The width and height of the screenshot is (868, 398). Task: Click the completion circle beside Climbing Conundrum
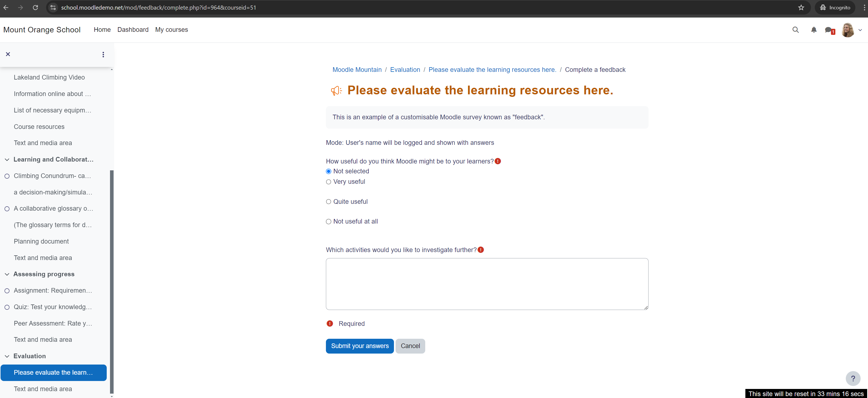(7, 176)
